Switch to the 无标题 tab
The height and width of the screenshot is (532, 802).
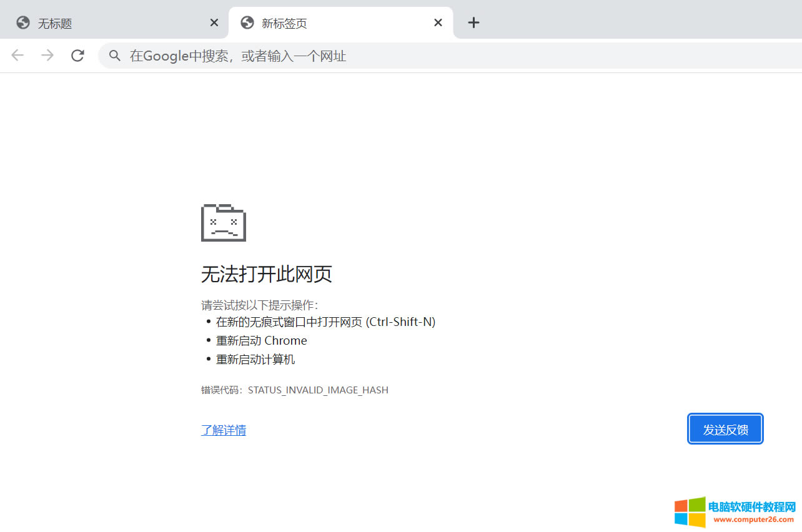click(x=113, y=23)
